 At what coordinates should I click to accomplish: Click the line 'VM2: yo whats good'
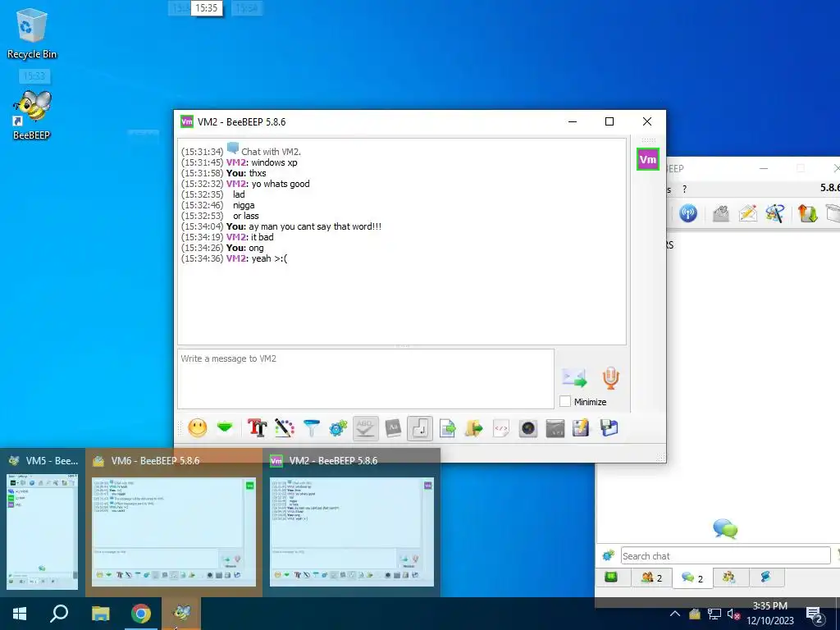click(x=268, y=184)
